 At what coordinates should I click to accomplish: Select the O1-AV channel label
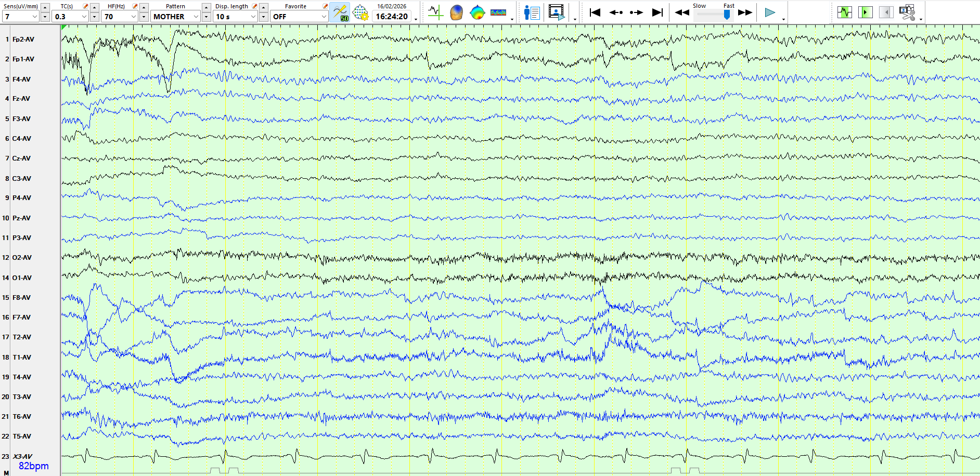pyautogui.click(x=22, y=278)
